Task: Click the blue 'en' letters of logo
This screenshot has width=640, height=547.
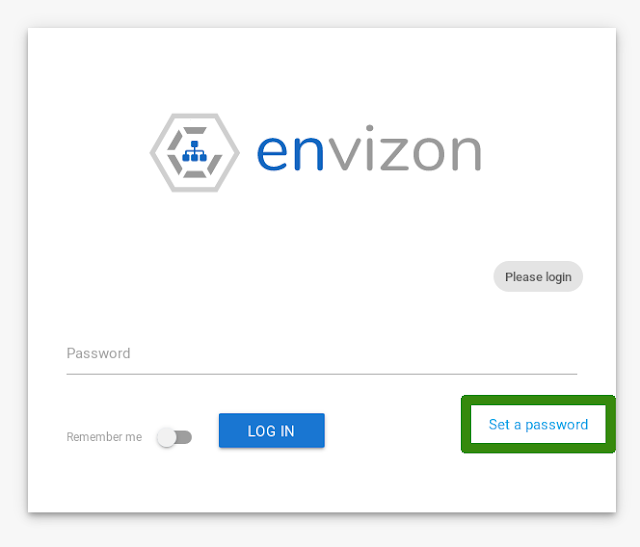Action: point(290,153)
